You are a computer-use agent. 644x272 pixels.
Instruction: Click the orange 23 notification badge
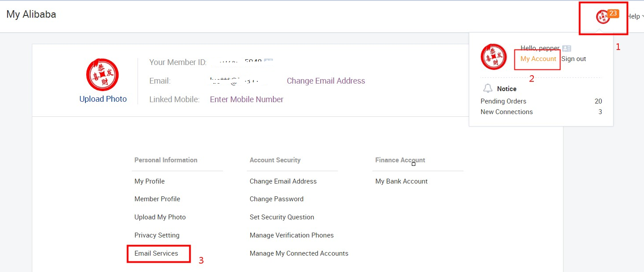click(x=613, y=14)
